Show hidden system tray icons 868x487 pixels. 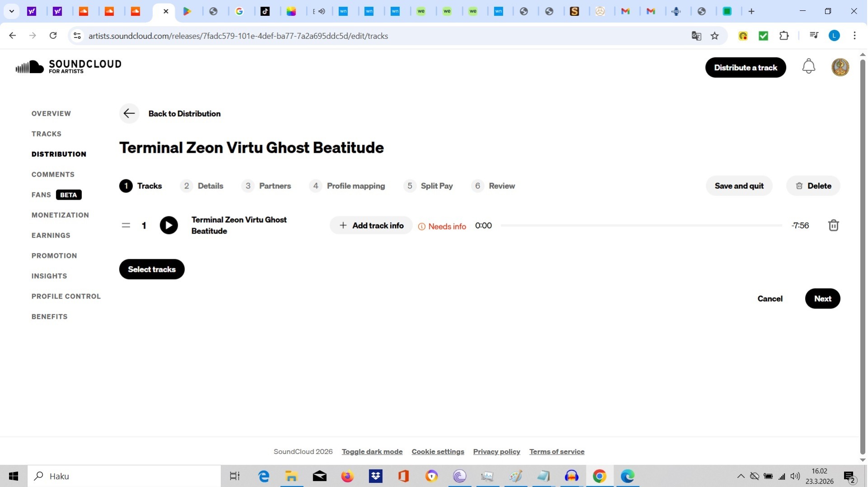[741, 476]
